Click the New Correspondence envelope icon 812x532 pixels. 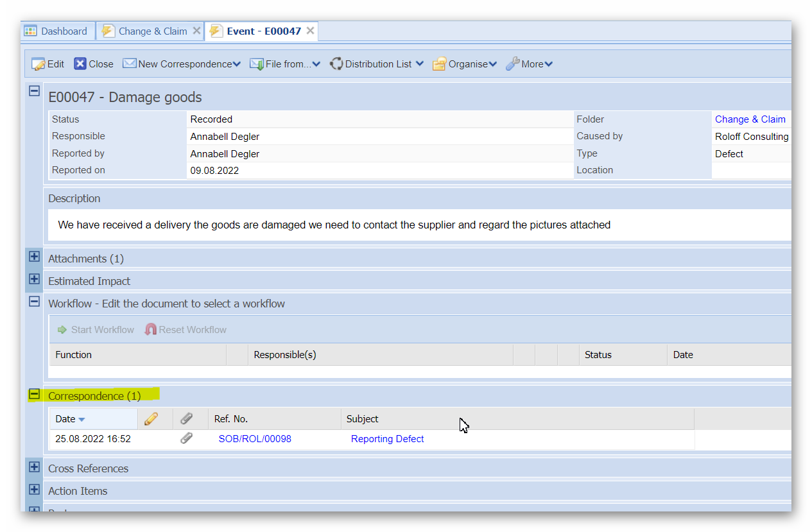(x=130, y=64)
